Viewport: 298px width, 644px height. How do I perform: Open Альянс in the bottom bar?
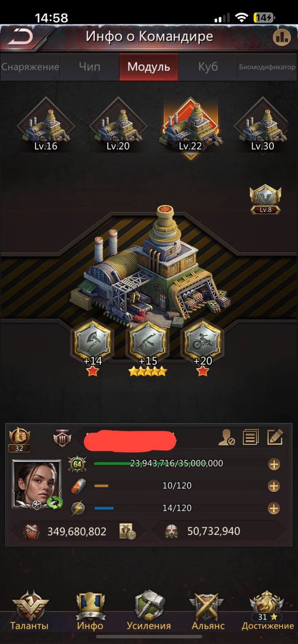(208, 611)
